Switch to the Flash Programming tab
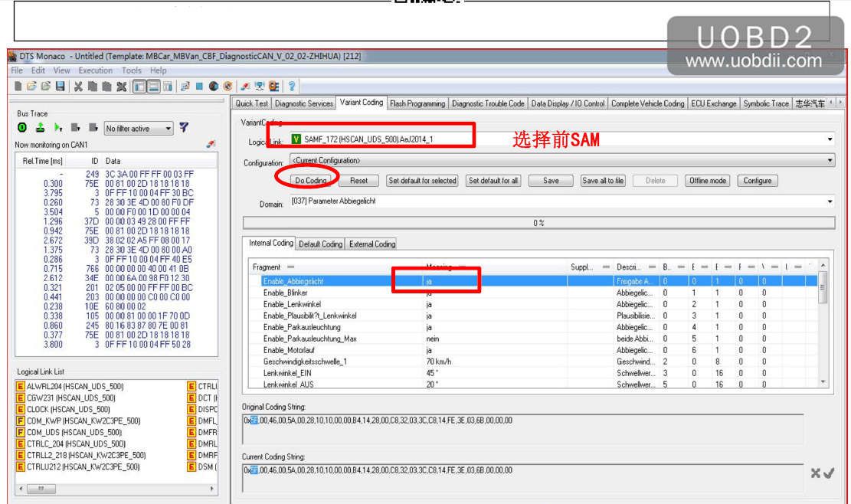The image size is (851, 504). coord(417,103)
